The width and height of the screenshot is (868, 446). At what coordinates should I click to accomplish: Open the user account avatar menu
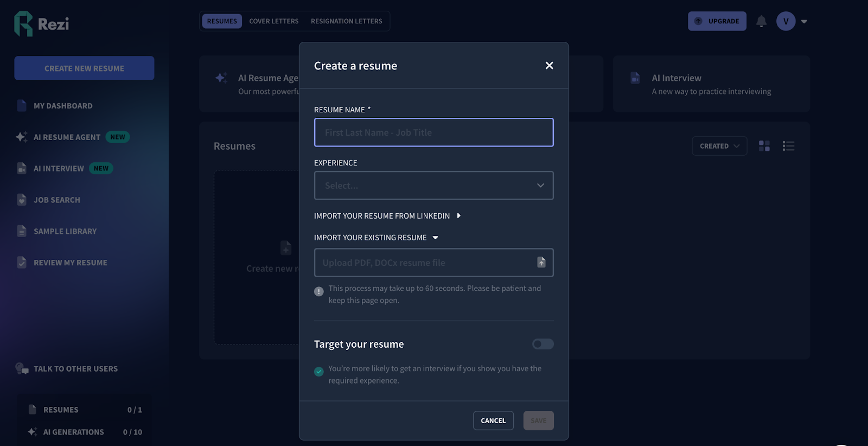click(786, 21)
